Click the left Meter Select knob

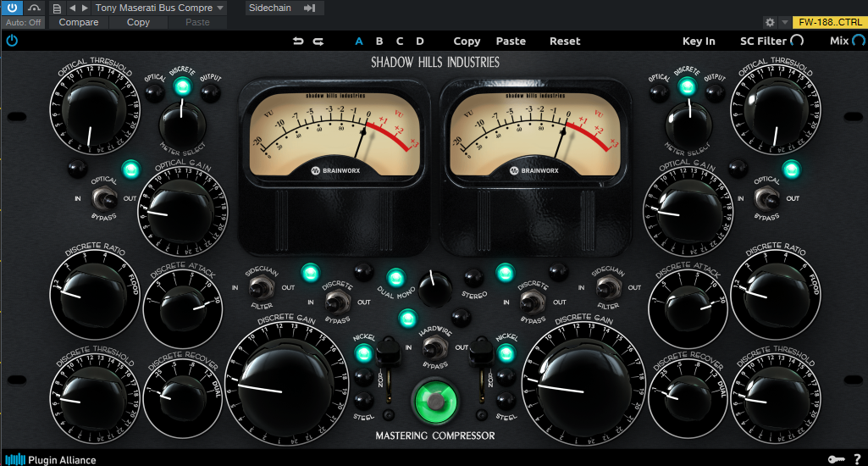pyautogui.click(x=182, y=124)
